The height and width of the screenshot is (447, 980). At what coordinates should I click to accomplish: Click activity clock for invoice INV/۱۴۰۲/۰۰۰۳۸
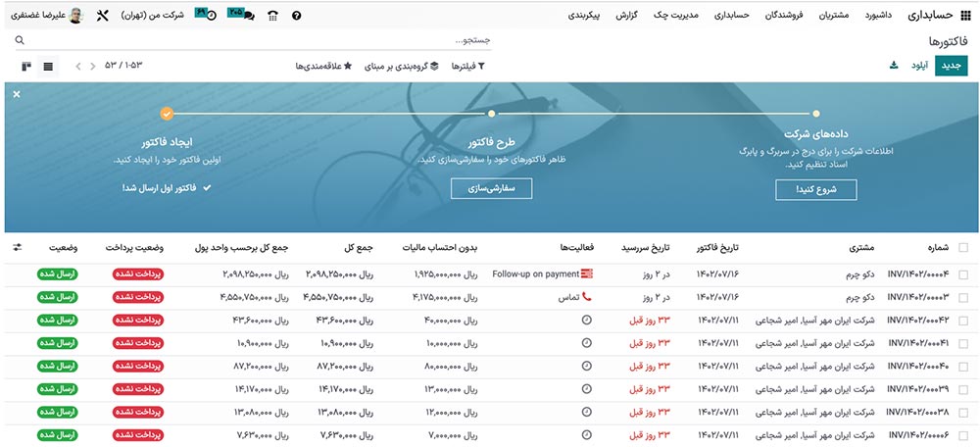pyautogui.click(x=586, y=412)
